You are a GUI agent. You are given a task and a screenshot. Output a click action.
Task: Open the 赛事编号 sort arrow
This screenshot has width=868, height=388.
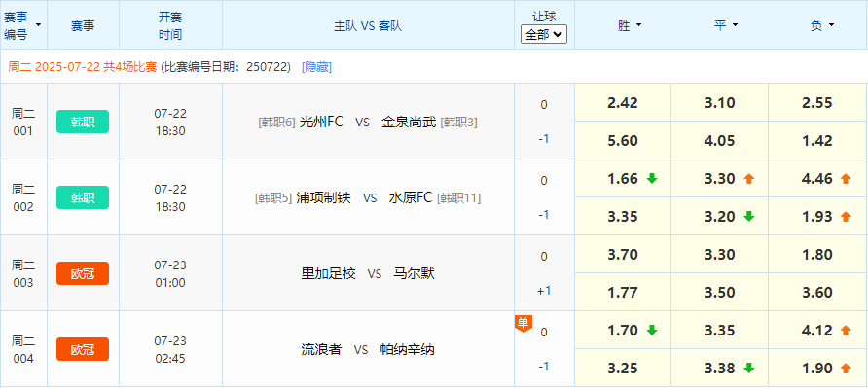pos(38,25)
